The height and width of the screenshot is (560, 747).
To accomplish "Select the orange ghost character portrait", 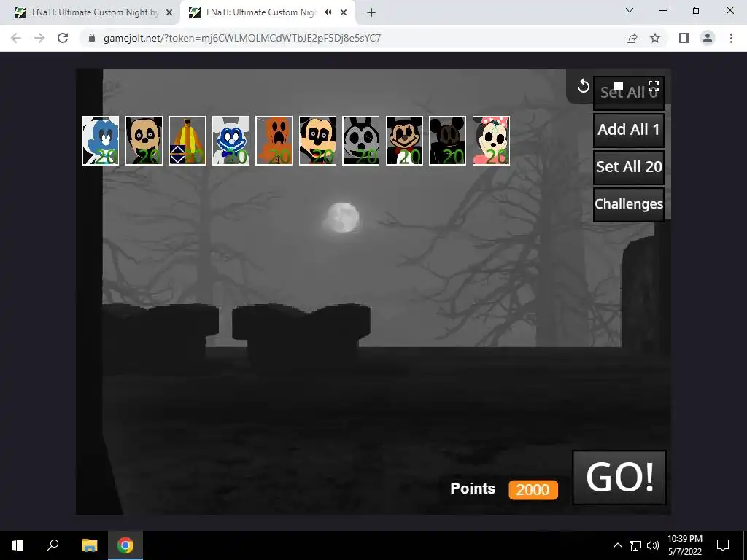I will pyautogui.click(x=274, y=141).
